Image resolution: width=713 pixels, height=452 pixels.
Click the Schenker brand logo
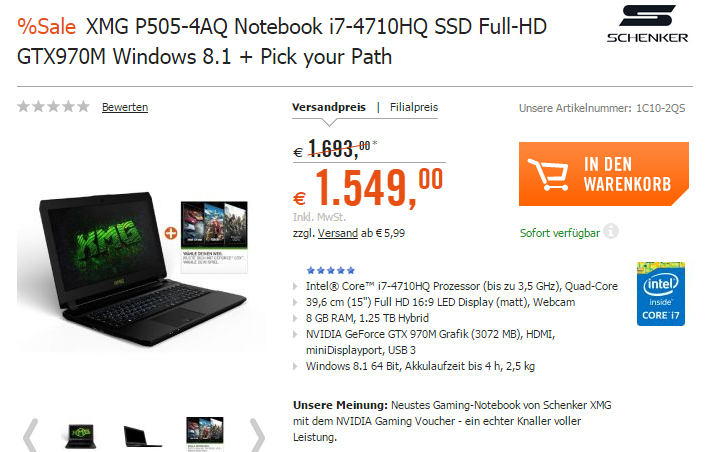(x=647, y=24)
